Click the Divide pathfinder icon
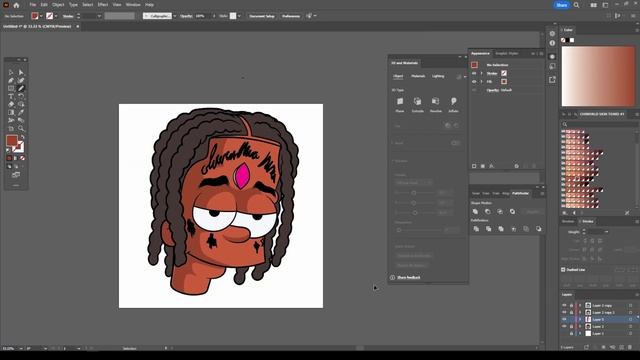The width and height of the screenshot is (640, 360). coord(476,229)
